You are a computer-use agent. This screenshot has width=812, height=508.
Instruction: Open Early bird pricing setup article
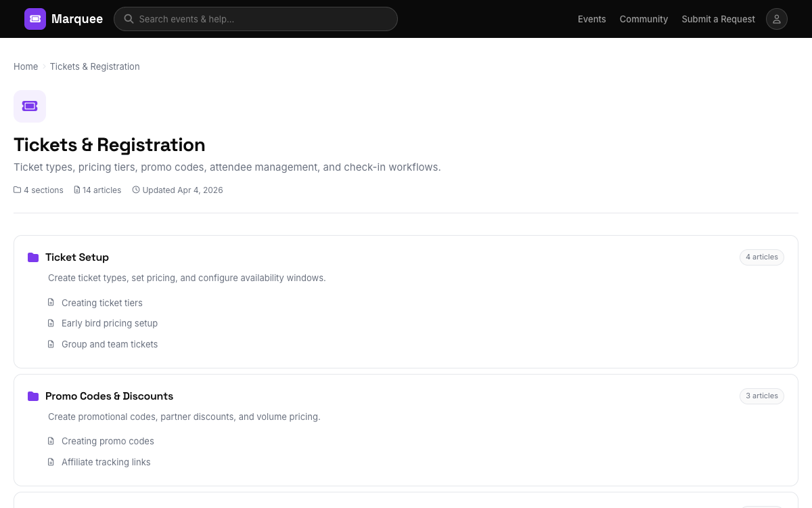[110, 323]
